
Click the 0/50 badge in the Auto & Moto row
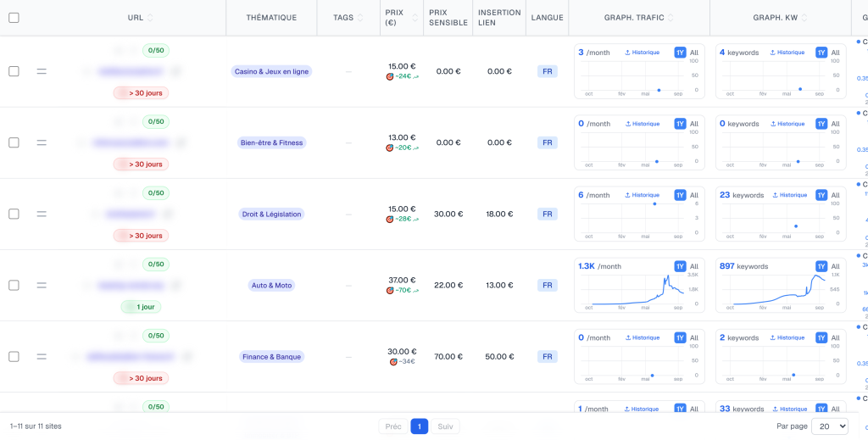point(156,265)
